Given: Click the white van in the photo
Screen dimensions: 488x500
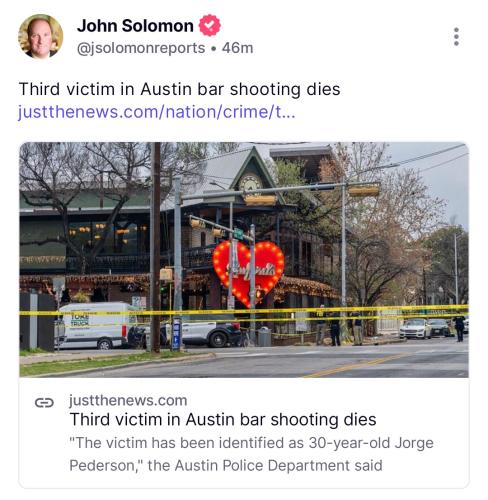Looking at the screenshot, I should (95, 325).
